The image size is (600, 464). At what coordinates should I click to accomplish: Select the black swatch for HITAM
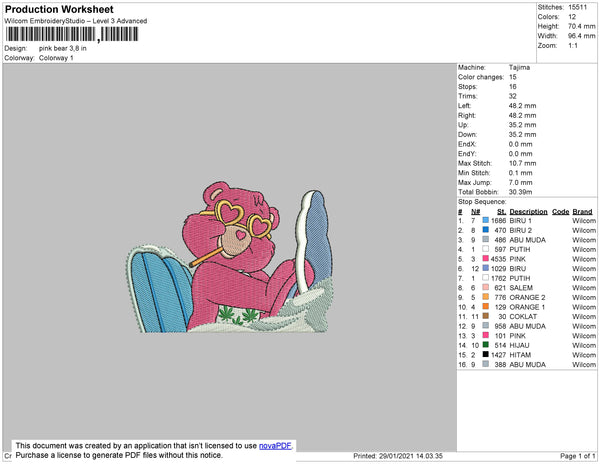point(486,354)
